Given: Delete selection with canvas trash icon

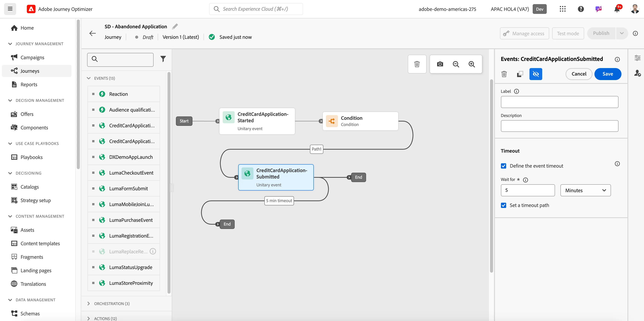Looking at the screenshot, I should tap(417, 64).
